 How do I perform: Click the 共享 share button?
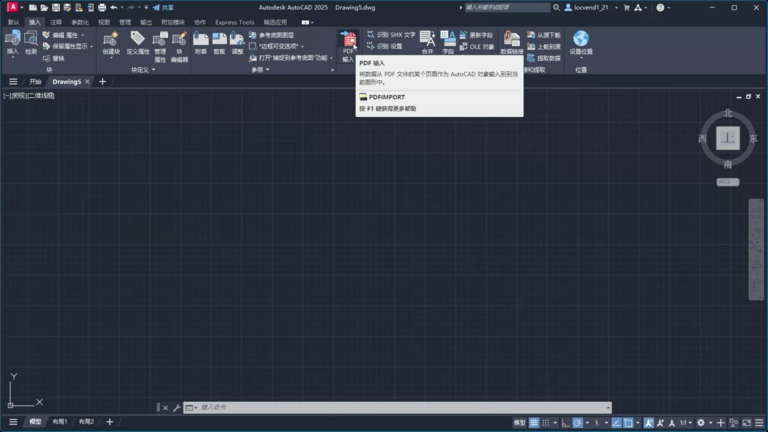[163, 7]
